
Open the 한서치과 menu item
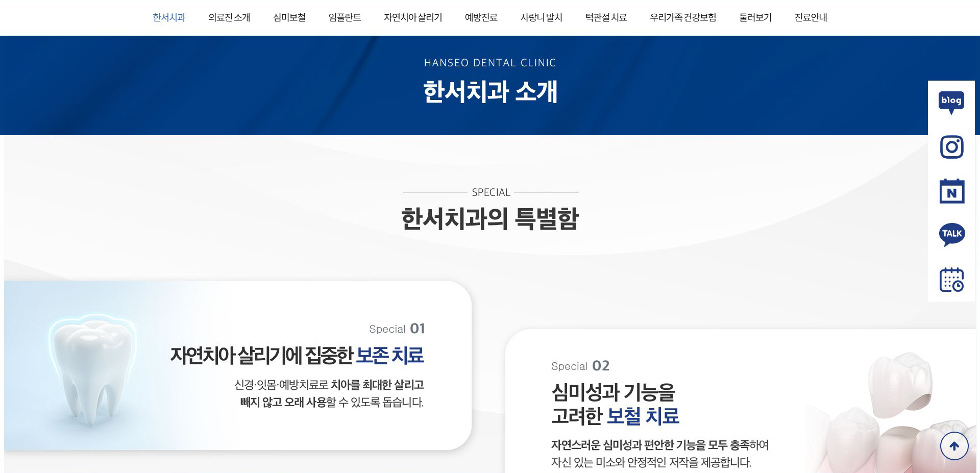tap(169, 17)
